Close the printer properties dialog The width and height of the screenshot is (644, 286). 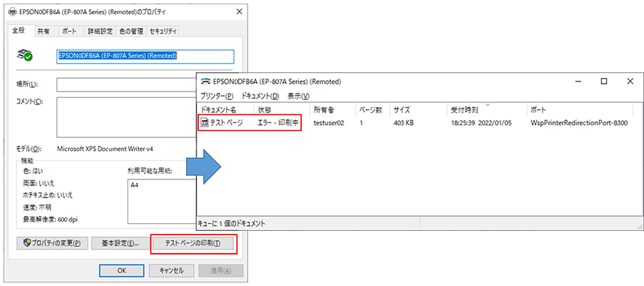[x=240, y=12]
